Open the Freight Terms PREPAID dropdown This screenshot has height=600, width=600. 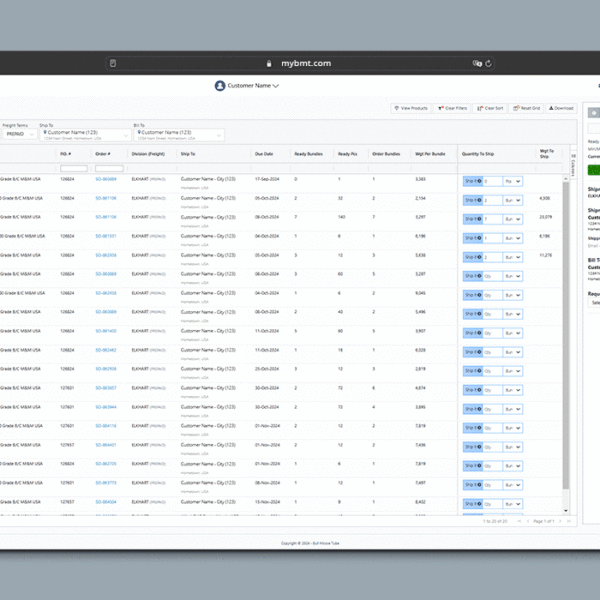tap(18, 132)
